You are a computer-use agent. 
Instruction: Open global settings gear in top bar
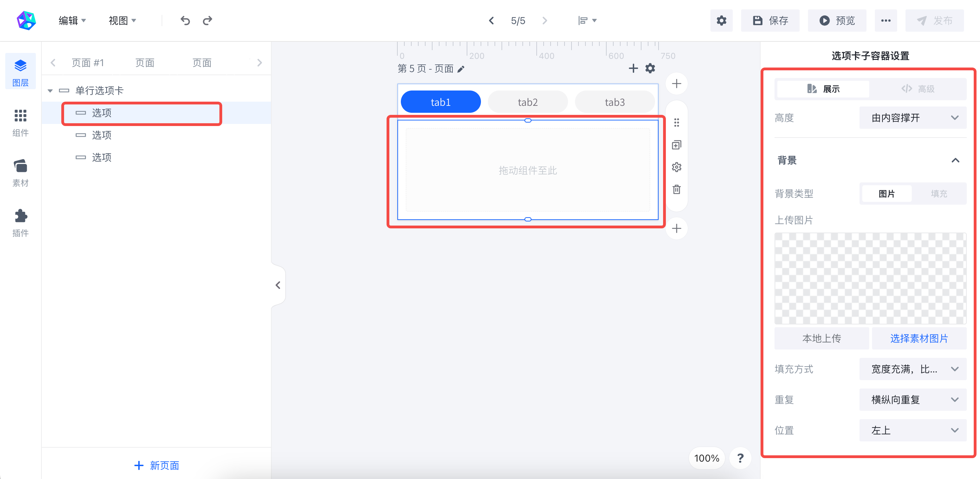click(721, 21)
